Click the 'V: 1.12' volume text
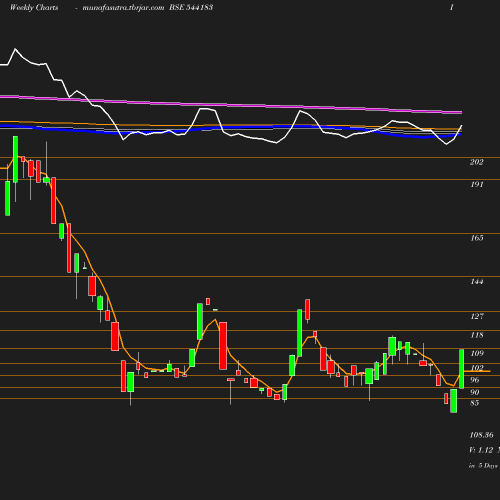Viewport: 500px width, 500px height. tap(481, 450)
